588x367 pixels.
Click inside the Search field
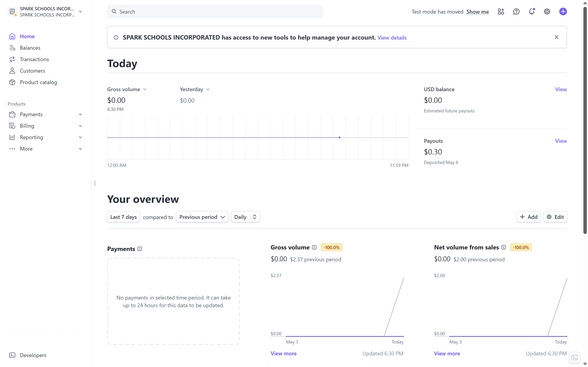[x=215, y=11]
